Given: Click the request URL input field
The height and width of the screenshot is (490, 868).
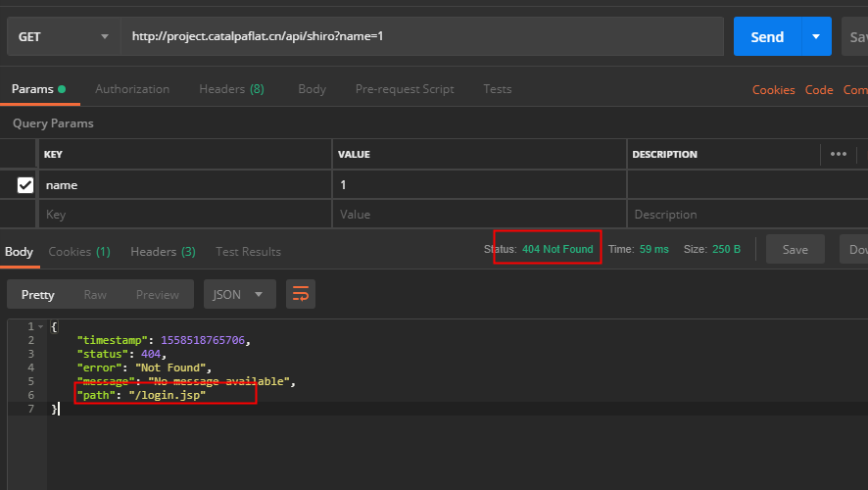Looking at the screenshot, I should coord(421,37).
